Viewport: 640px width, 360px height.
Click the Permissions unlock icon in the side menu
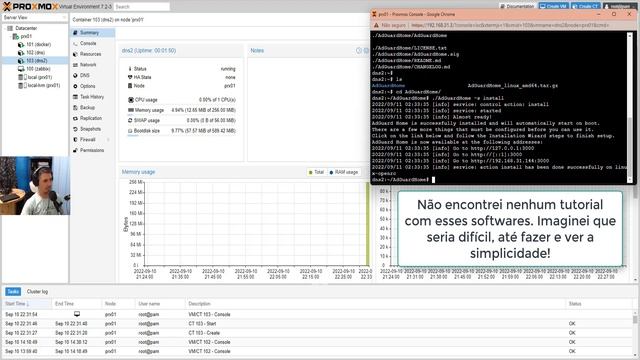pos(75,150)
